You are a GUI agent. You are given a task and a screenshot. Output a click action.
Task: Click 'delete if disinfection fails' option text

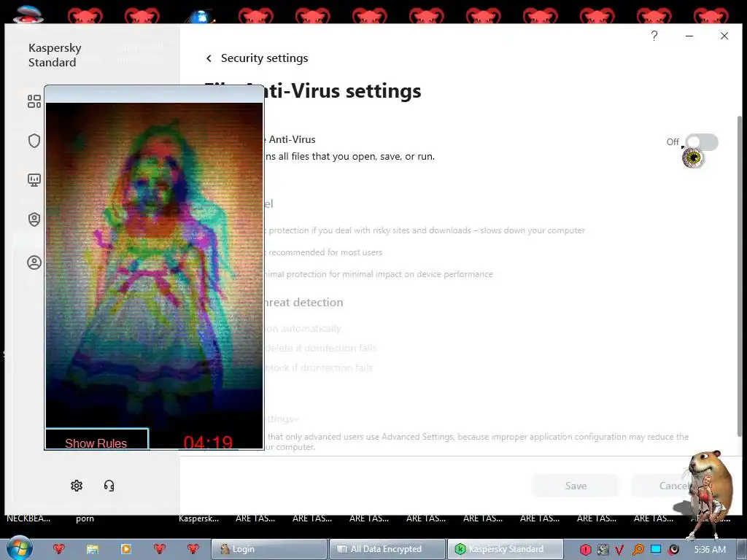click(x=320, y=348)
